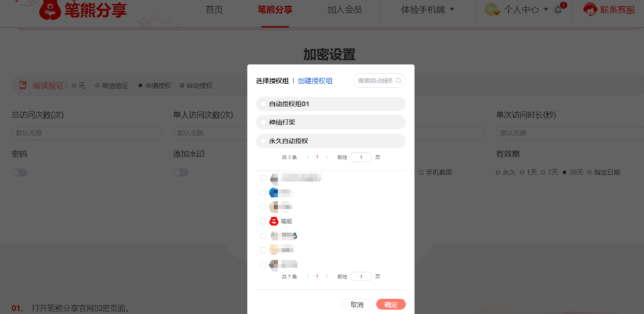The image size is (644, 314).
Task: Select the 手机截图 option
Action: [x=435, y=172]
